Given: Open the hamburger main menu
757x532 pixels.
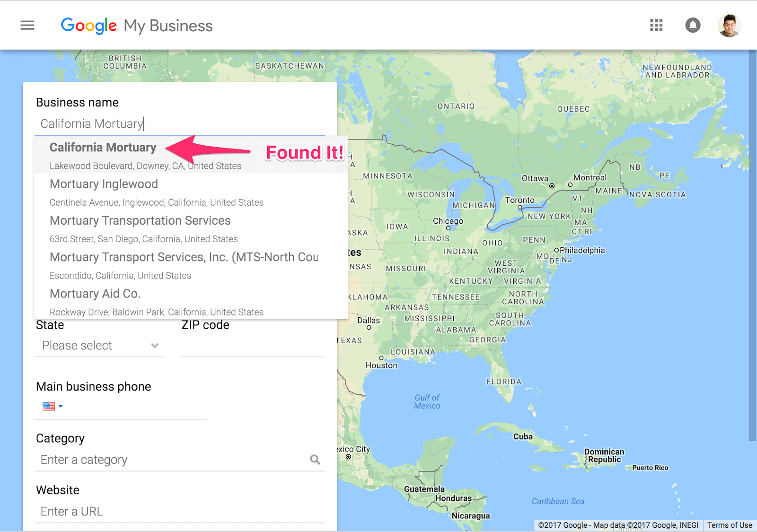Looking at the screenshot, I should (27, 25).
